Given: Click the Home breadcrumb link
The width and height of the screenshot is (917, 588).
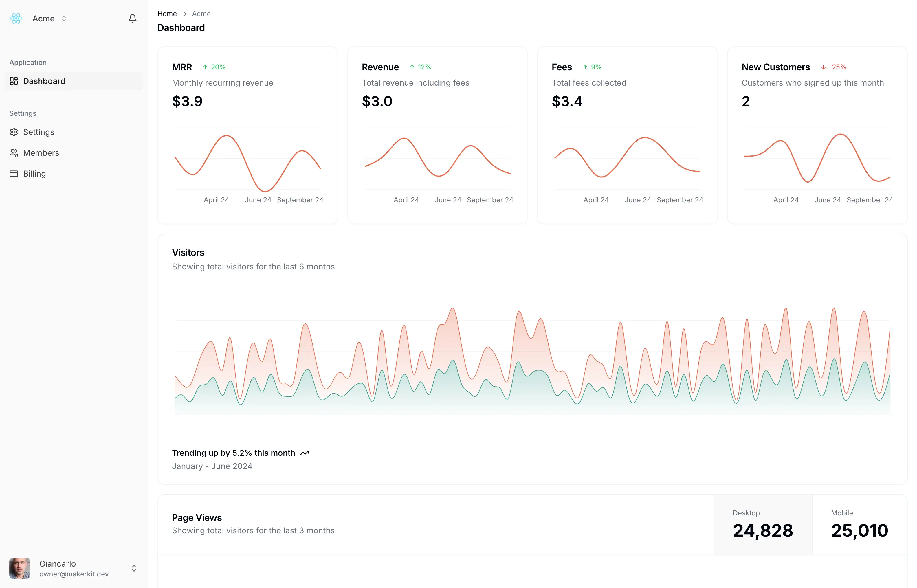Looking at the screenshot, I should [x=167, y=14].
